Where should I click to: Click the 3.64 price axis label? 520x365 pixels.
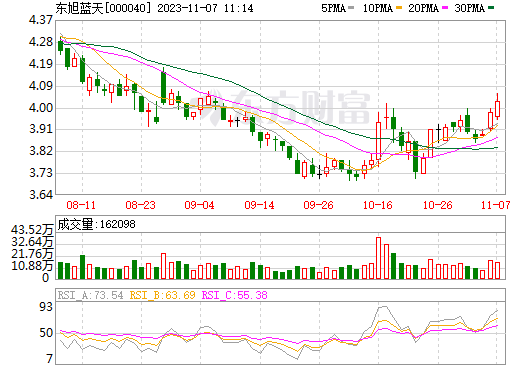(41, 194)
